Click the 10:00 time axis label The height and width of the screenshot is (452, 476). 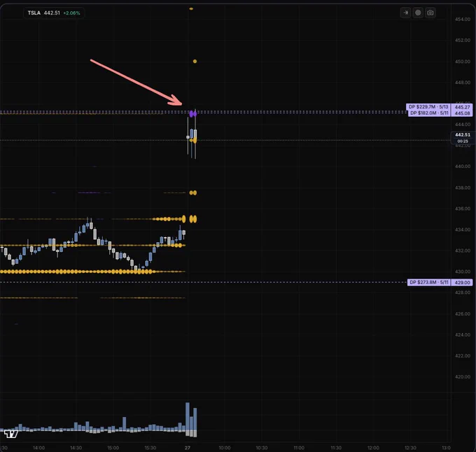tap(225, 448)
